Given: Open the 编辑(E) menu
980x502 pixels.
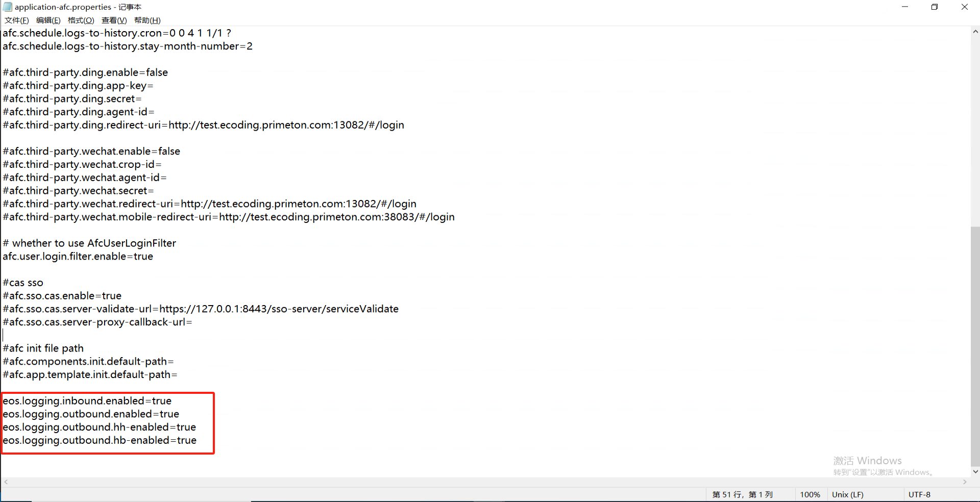Looking at the screenshot, I should pos(48,20).
